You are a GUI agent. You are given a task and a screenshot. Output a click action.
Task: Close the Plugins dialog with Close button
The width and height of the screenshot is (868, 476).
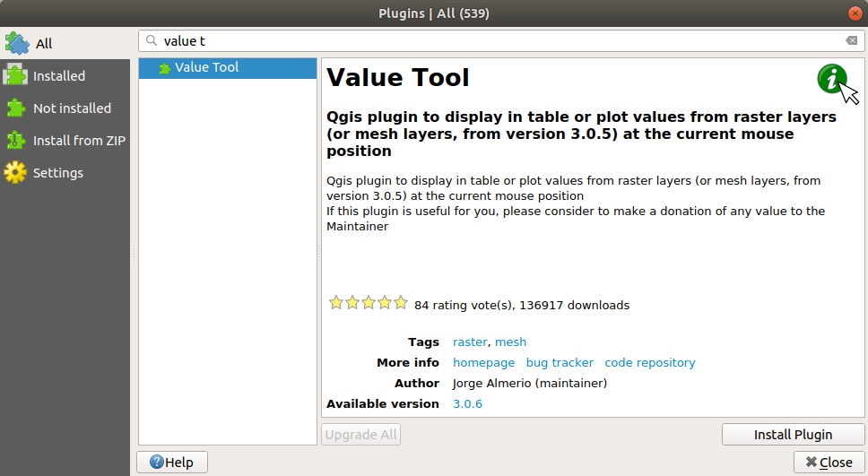click(829, 462)
